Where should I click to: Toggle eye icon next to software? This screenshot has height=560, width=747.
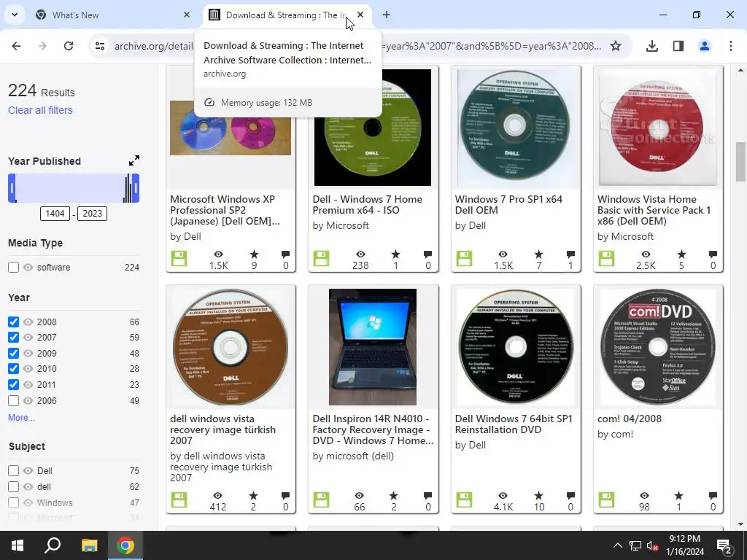pyautogui.click(x=28, y=267)
